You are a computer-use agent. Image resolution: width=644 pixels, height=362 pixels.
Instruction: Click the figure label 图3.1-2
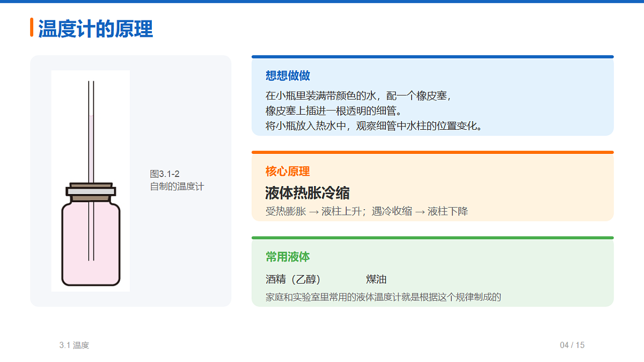165,174
